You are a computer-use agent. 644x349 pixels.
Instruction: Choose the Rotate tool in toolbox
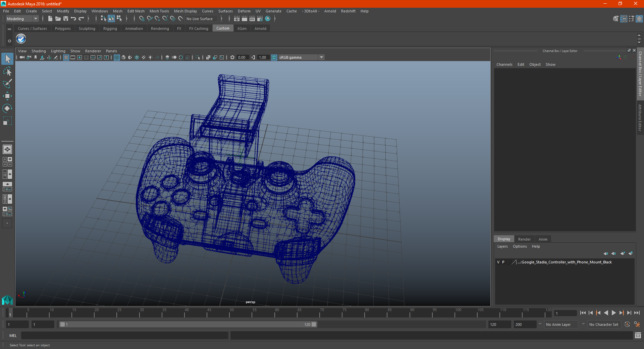click(7, 108)
